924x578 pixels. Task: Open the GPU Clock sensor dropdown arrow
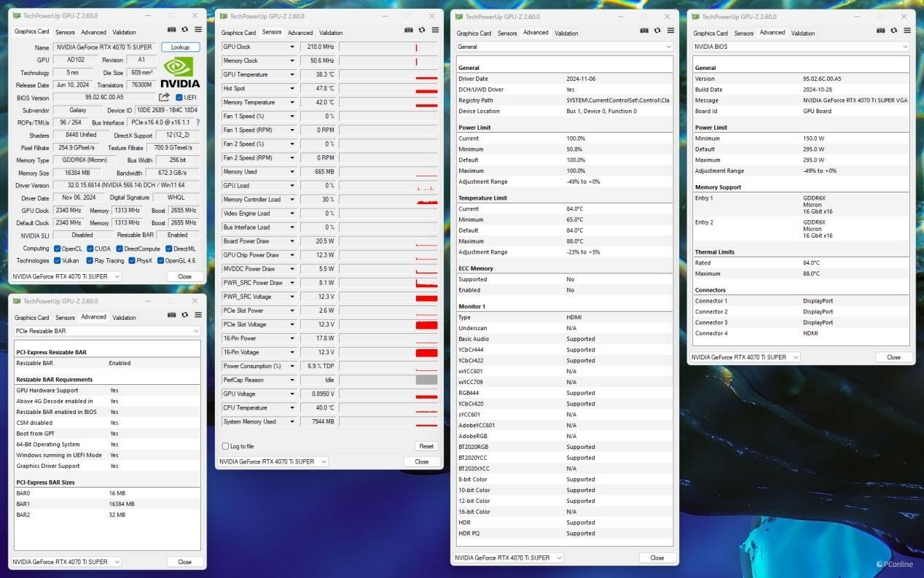(x=292, y=47)
